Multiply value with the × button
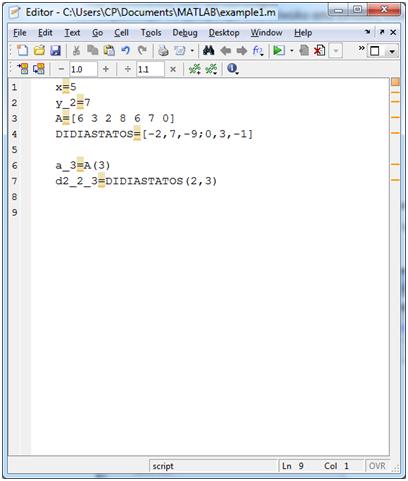The height and width of the screenshot is (481, 408). point(173,69)
